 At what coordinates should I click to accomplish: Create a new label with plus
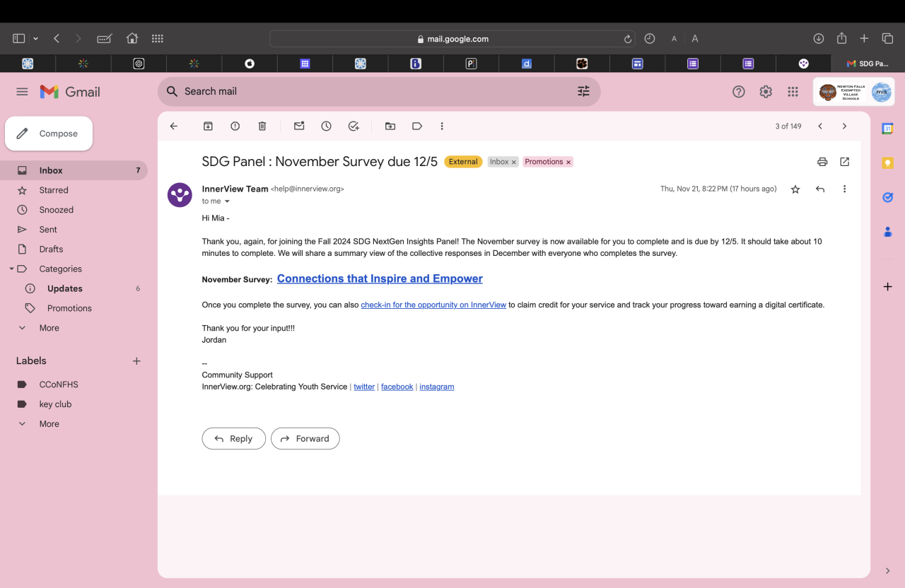[x=136, y=361]
